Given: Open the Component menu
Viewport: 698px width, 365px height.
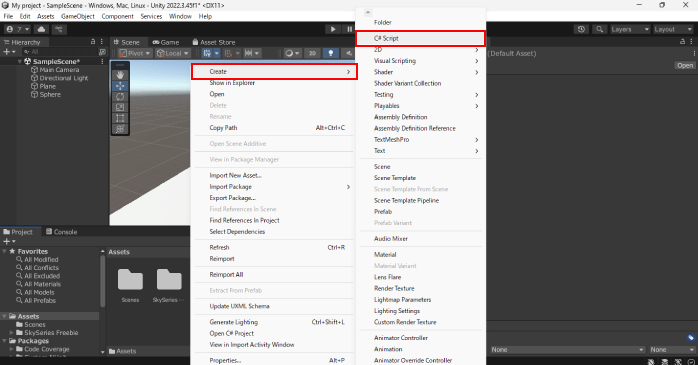Looking at the screenshot, I should pyautogui.click(x=118, y=16).
